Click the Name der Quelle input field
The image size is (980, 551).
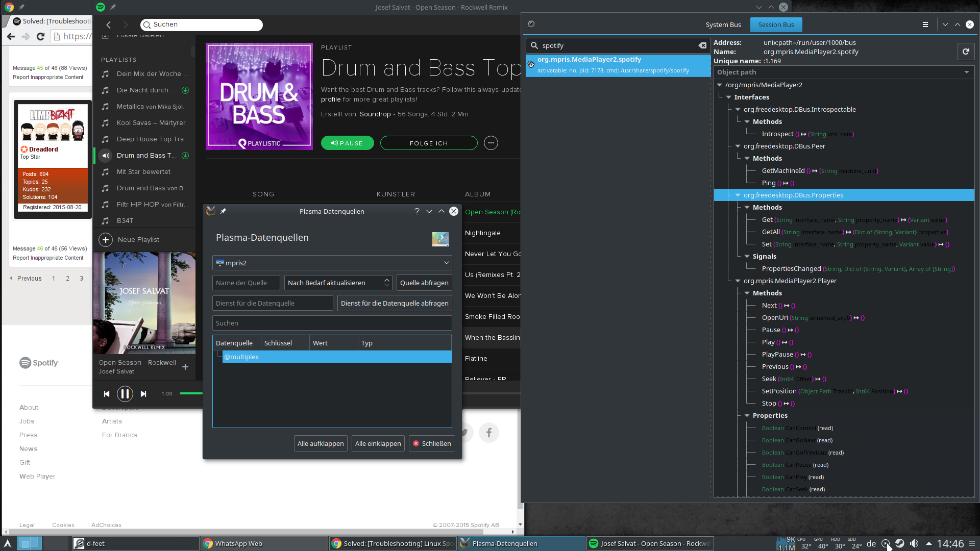pyautogui.click(x=246, y=283)
